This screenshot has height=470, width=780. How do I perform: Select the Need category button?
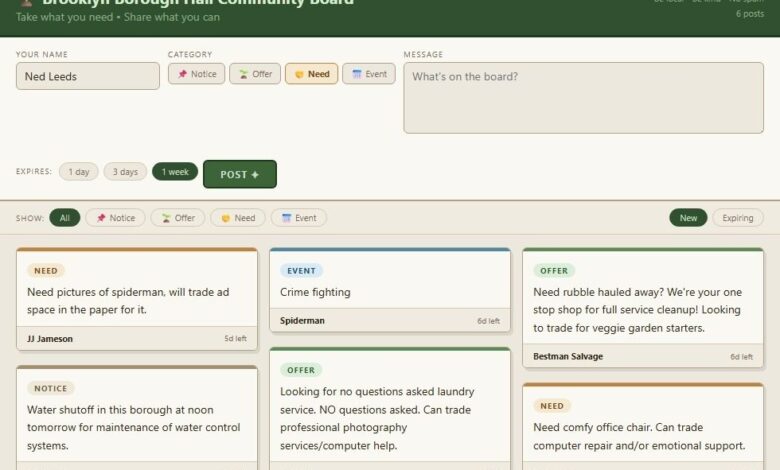point(311,74)
